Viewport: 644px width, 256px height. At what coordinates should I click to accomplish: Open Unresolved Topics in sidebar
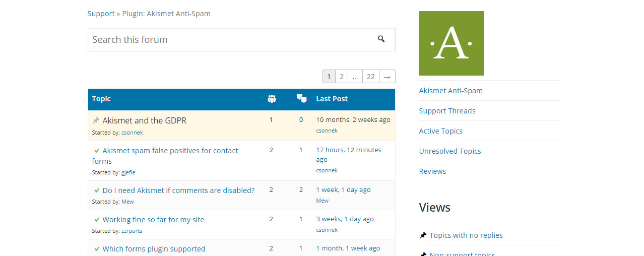449,151
